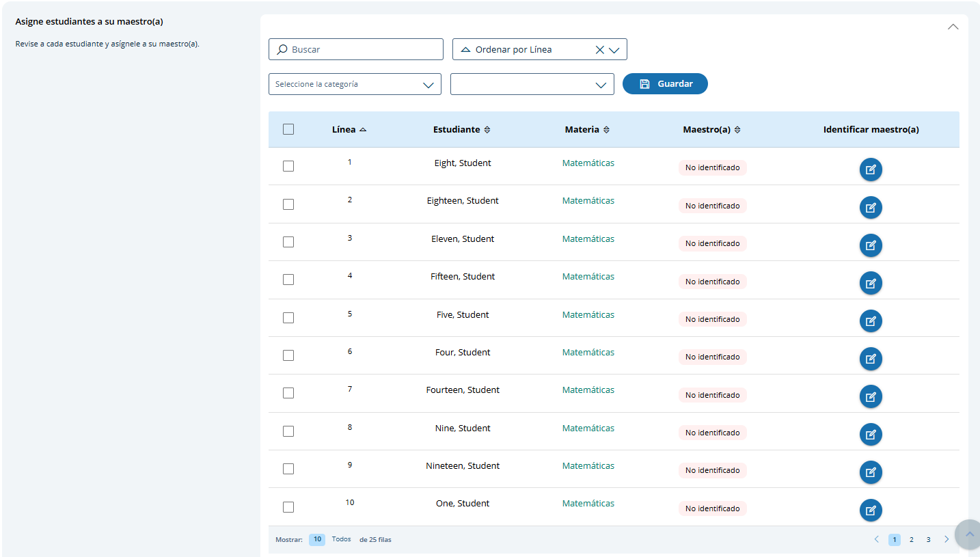Image resolution: width=980 pixels, height=557 pixels.
Task: Clear the sort selection with X icon
Action: 599,50
